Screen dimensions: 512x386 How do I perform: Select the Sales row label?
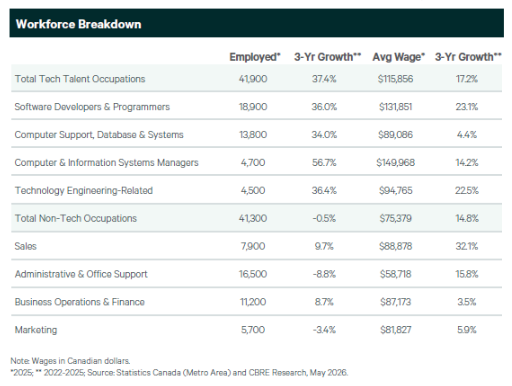click(x=26, y=246)
